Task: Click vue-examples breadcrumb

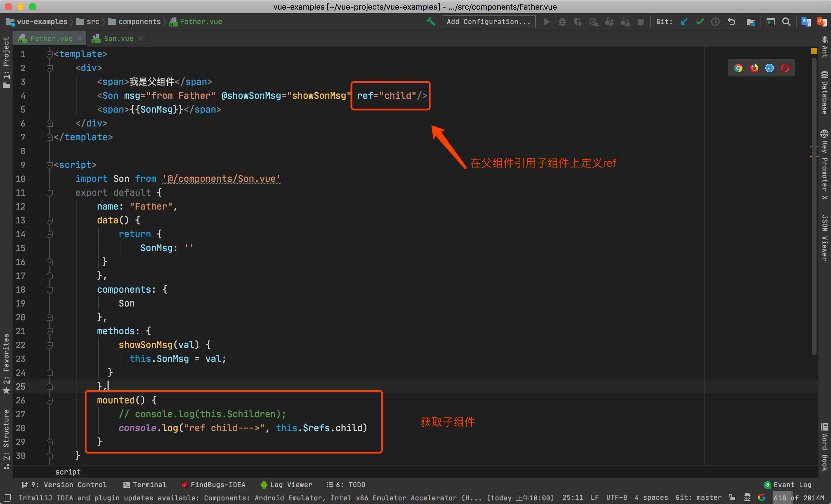Action: [37, 22]
